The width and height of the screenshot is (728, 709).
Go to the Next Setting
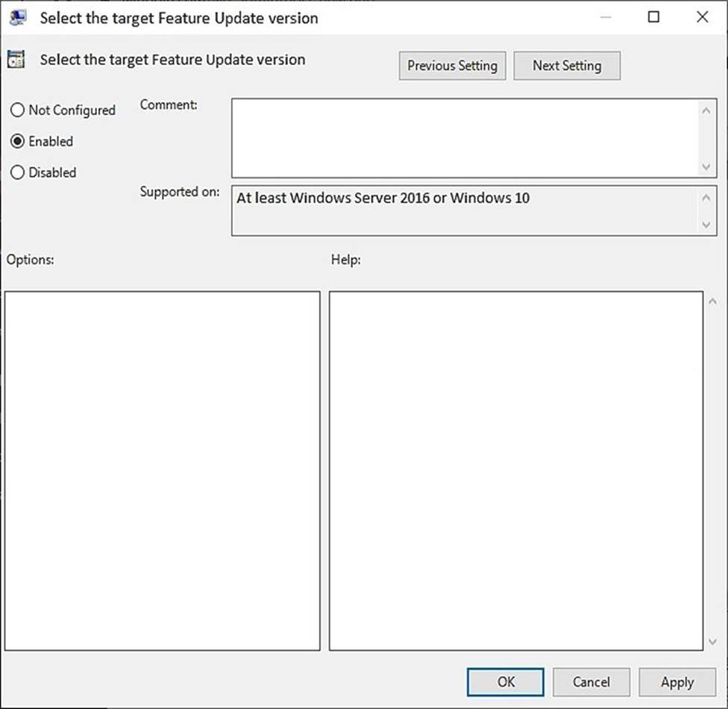(566, 66)
